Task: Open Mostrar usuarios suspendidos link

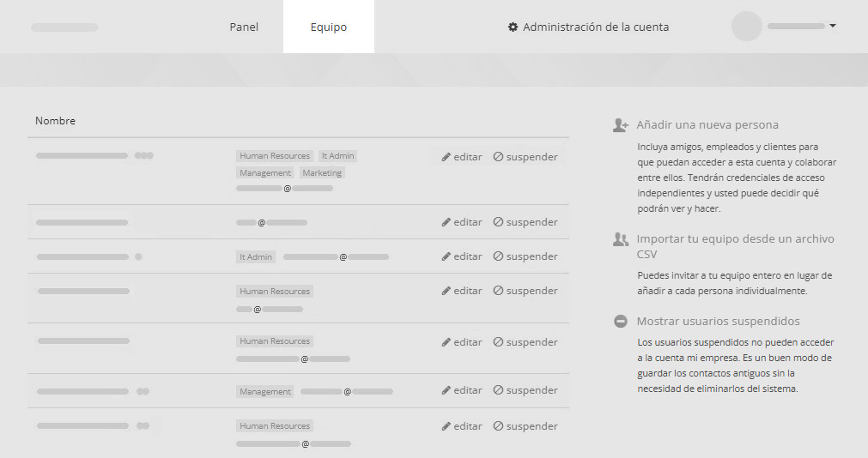Action: point(718,322)
